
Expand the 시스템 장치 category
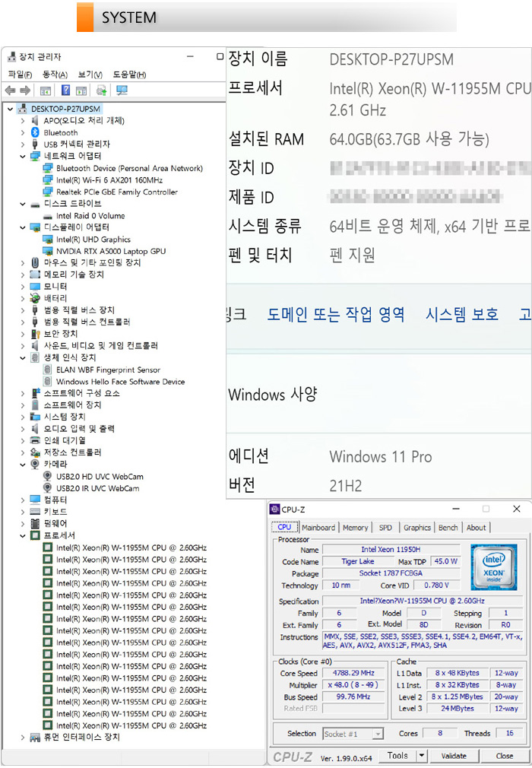[23, 417]
